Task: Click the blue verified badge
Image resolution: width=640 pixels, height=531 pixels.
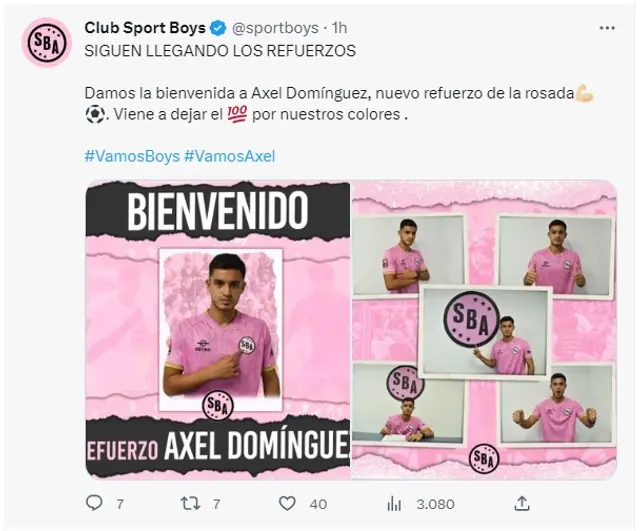Action: [x=218, y=28]
